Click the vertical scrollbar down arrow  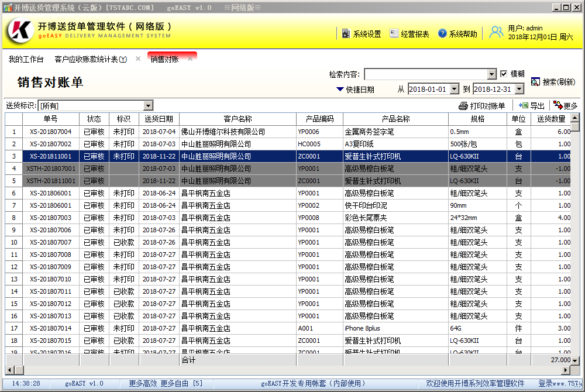[575, 360]
